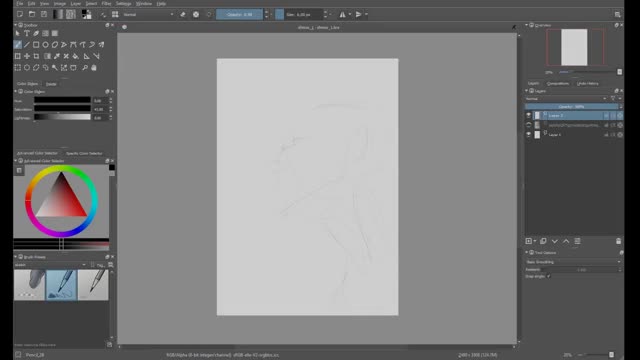Open the Settings menu
The image size is (640, 360).
(x=123, y=4)
